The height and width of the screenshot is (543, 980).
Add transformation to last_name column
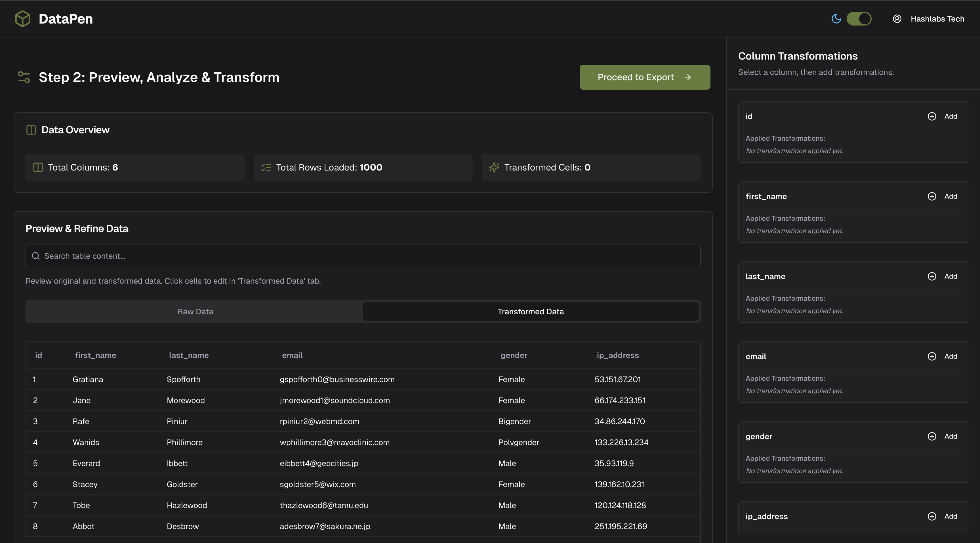coord(942,276)
